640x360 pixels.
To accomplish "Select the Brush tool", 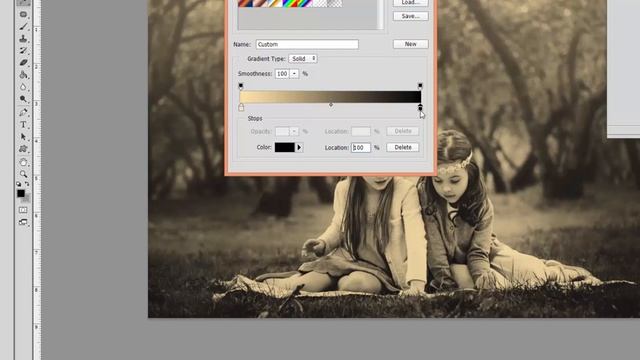I will pyautogui.click(x=23, y=27).
